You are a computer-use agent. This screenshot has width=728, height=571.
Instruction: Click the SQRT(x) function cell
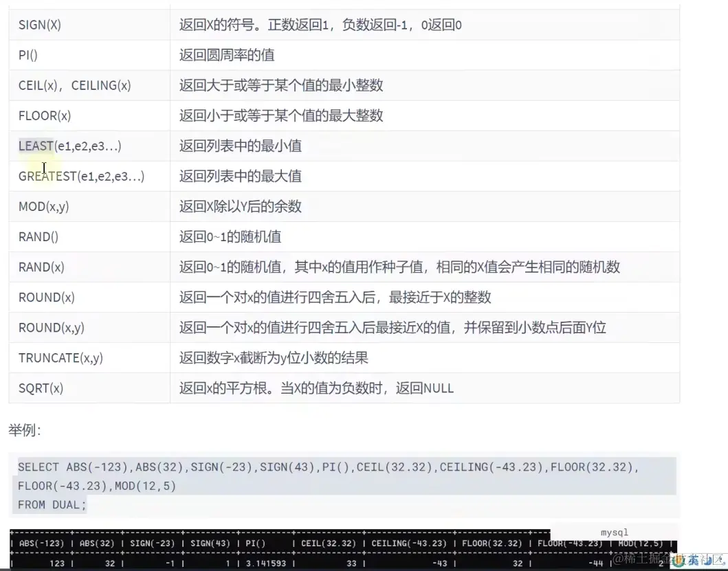[x=89, y=388]
